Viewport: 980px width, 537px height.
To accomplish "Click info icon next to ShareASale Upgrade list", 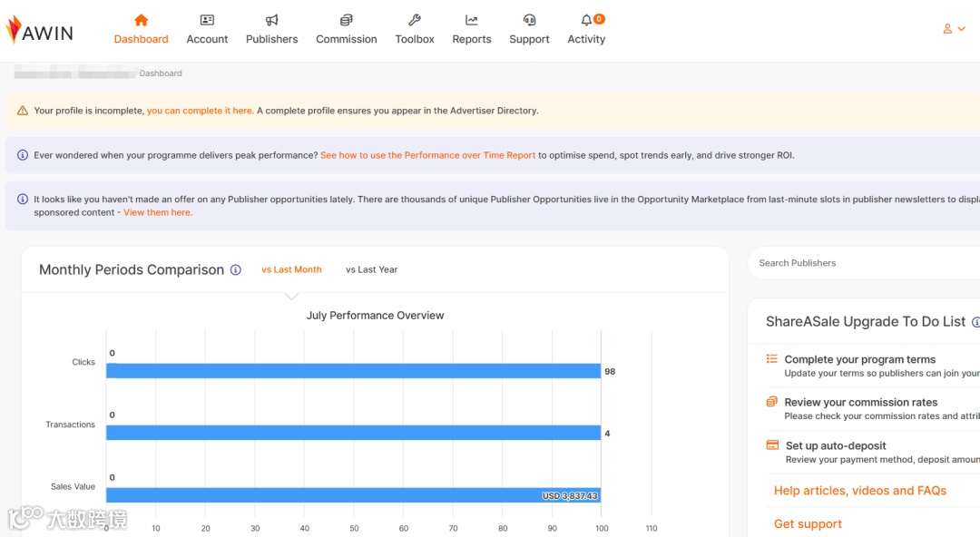I will (x=975, y=322).
